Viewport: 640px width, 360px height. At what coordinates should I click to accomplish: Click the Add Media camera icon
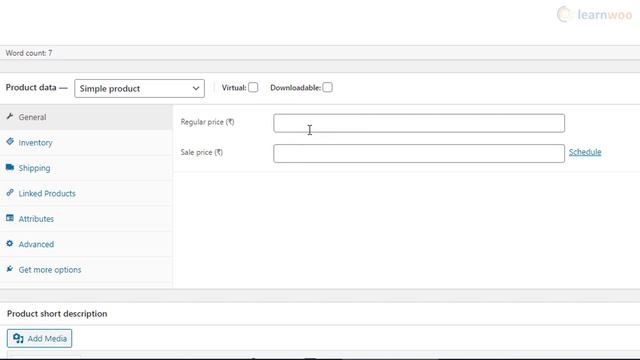18,338
